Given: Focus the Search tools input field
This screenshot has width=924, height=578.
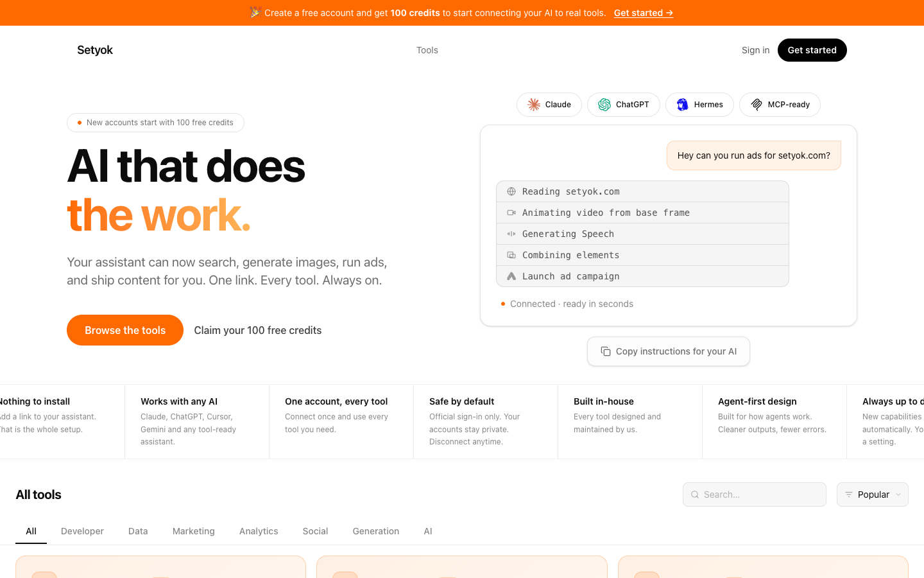Looking at the screenshot, I should [x=755, y=495].
